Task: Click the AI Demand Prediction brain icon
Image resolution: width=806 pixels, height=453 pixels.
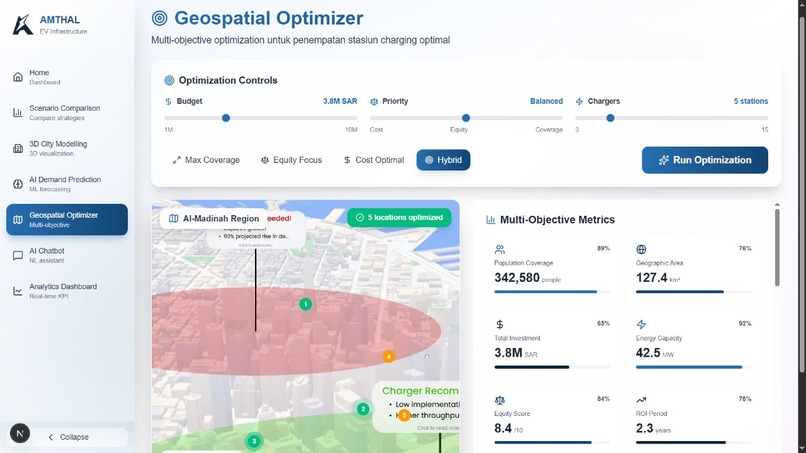Action: coord(18,184)
